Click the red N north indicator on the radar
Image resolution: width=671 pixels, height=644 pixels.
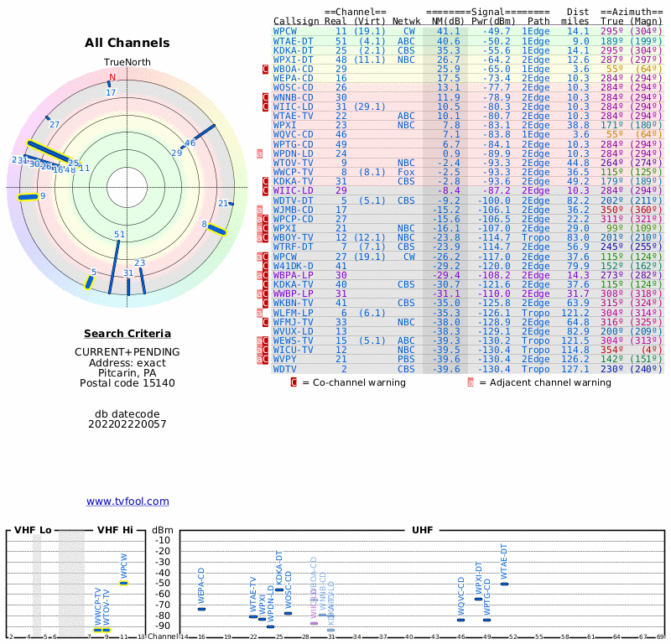click(112, 77)
